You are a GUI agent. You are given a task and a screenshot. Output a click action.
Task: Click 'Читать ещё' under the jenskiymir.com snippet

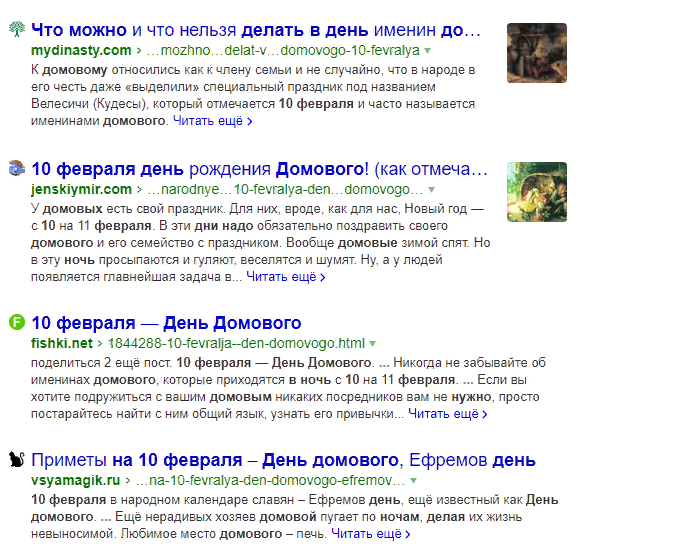tap(286, 277)
